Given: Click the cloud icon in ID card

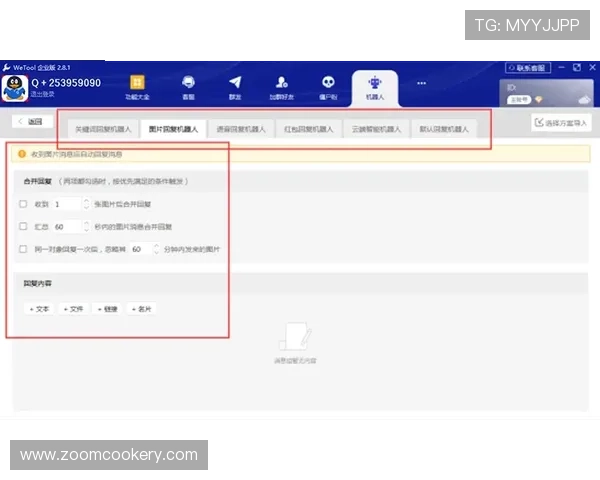Looking at the screenshot, I should click(x=585, y=100).
